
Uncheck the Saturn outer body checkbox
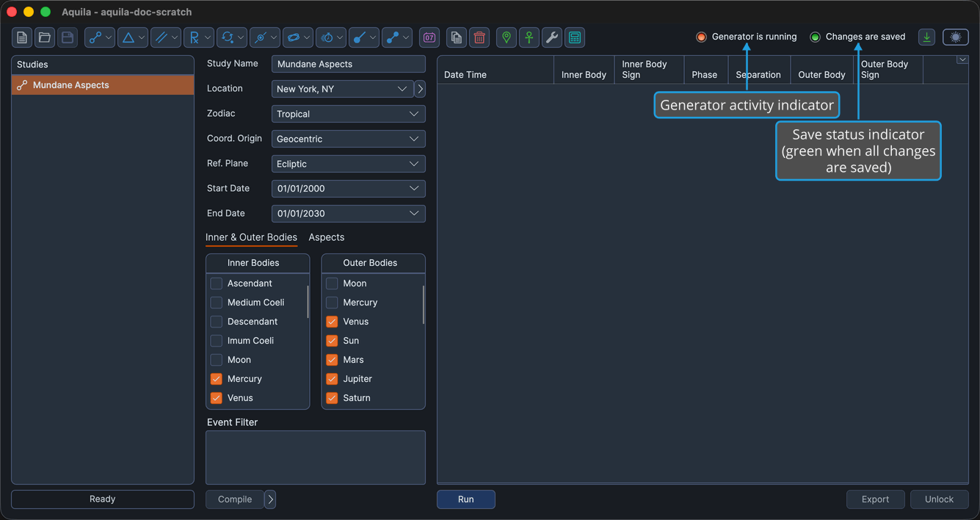point(332,398)
